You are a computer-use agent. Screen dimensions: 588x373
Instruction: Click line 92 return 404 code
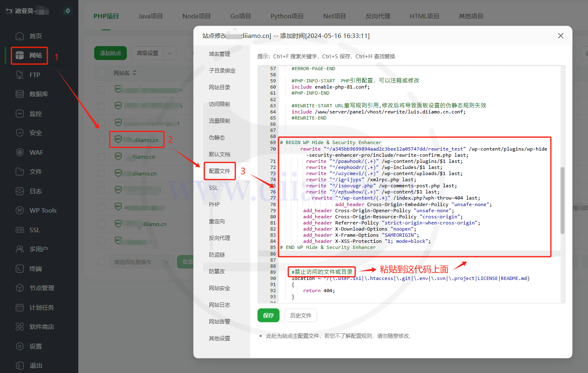pos(319,291)
